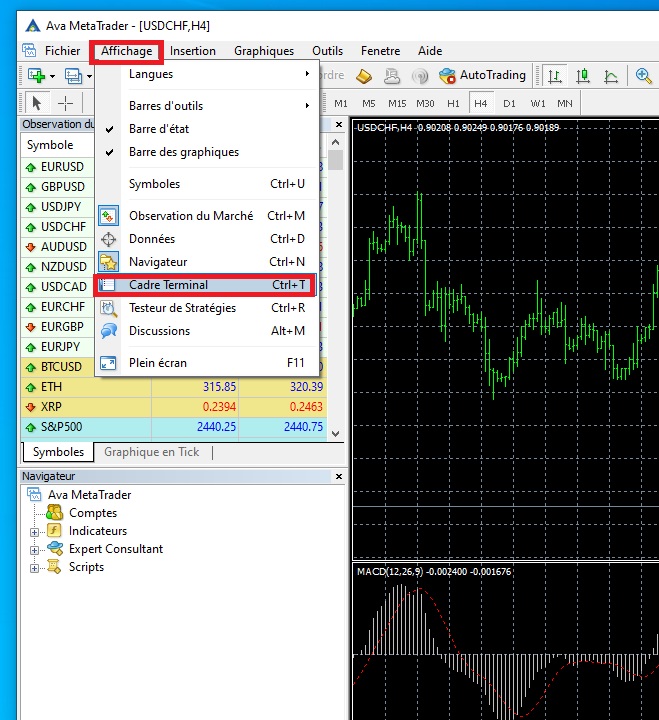Select M5 timeframe
Screen dimensions: 659x720
369,104
